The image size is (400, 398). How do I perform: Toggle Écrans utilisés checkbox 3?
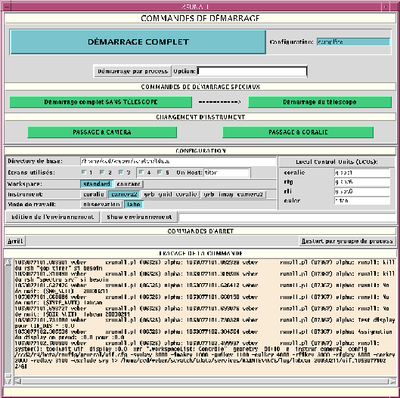click(121, 173)
